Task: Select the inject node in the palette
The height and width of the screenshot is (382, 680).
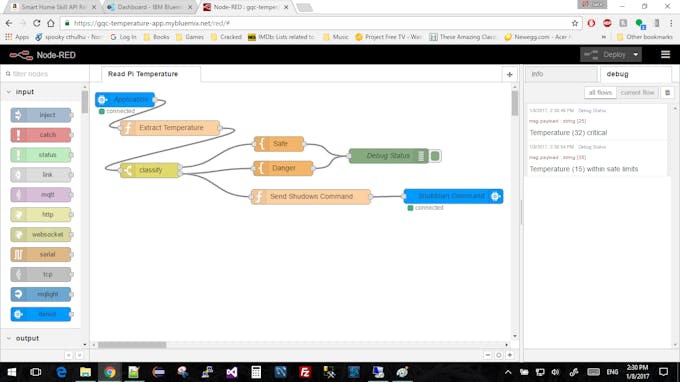Action: (x=41, y=115)
